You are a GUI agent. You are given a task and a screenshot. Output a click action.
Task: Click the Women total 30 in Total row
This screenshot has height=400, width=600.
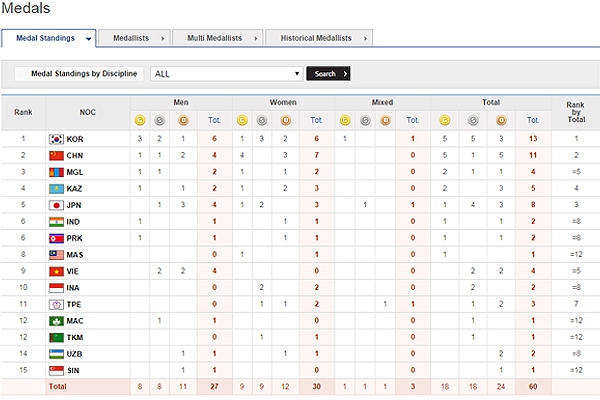316,387
